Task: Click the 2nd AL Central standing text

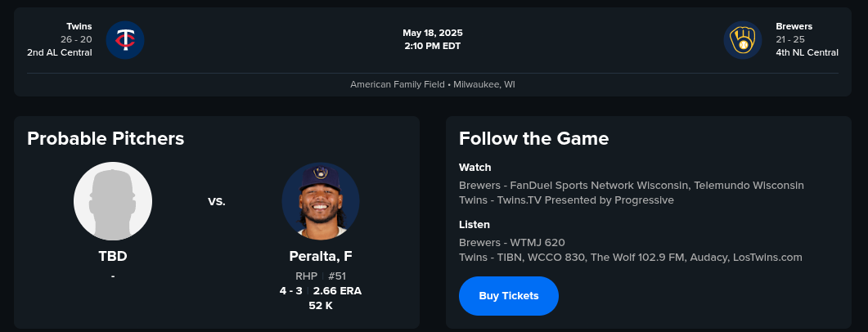Action: pyautogui.click(x=59, y=52)
